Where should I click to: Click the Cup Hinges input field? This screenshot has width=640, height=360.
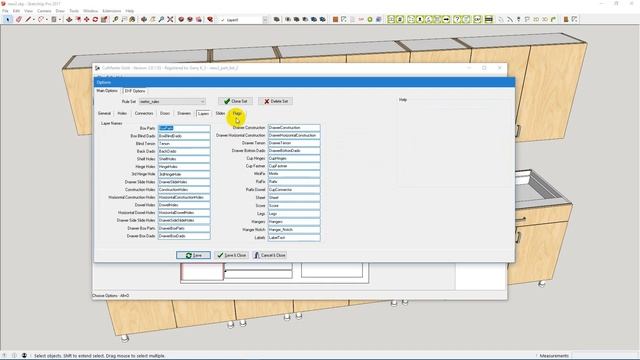294,158
